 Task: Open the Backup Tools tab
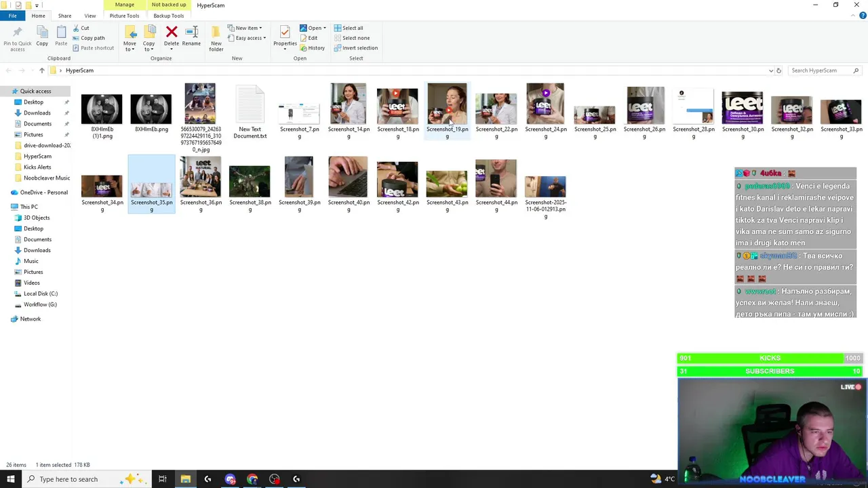pos(168,16)
